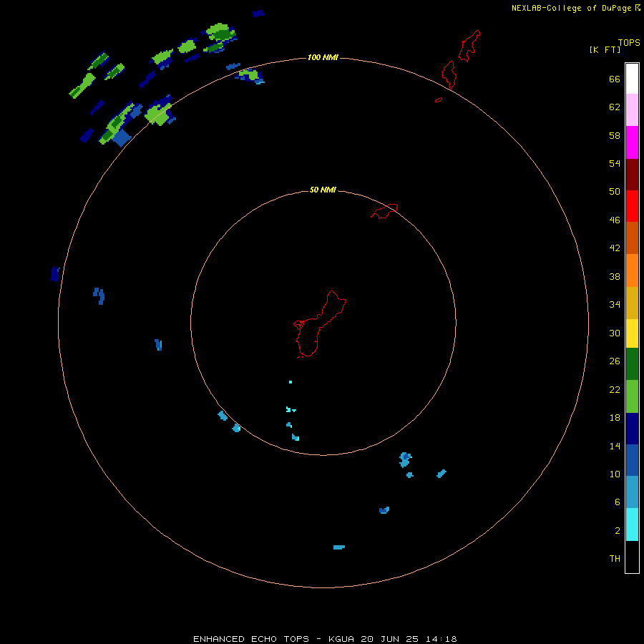The width and height of the screenshot is (644, 644).
Task: Click the 66 legend label
Action: (x=615, y=79)
